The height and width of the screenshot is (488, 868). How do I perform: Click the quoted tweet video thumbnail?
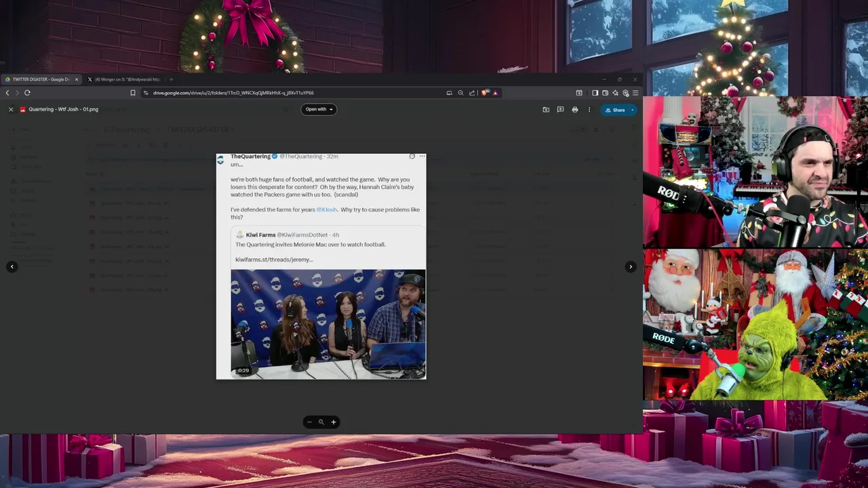(328, 324)
